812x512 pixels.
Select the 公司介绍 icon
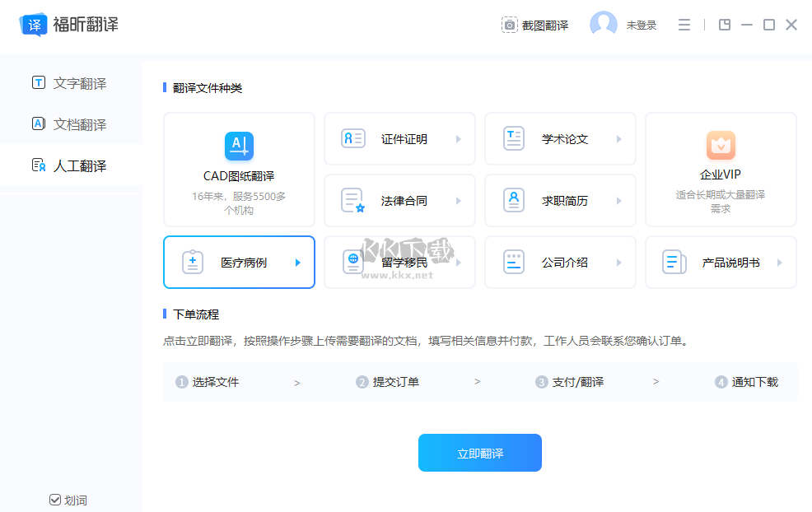[x=513, y=262]
